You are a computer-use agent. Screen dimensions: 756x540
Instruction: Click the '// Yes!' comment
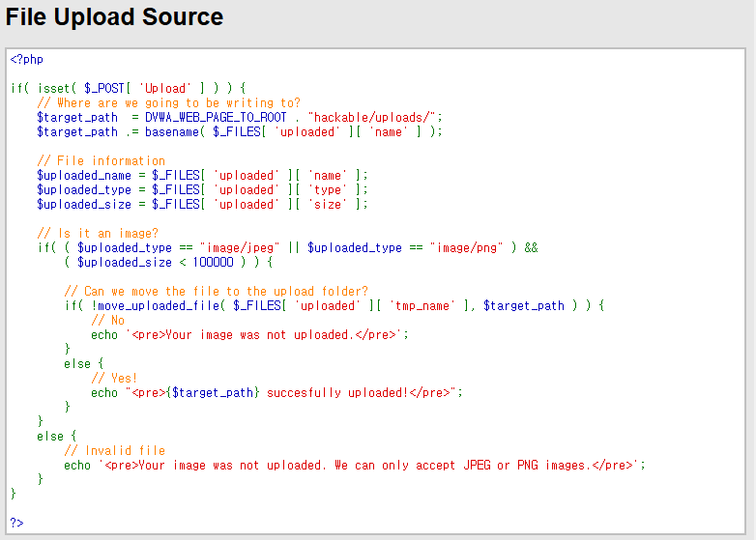[x=114, y=378]
